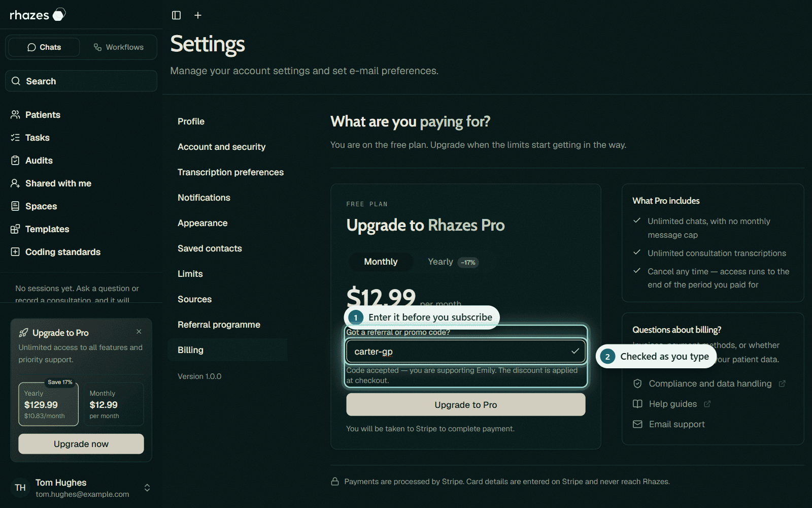812x508 pixels.
Task: Expand the Tom Hughes account switcher
Action: tap(147, 488)
